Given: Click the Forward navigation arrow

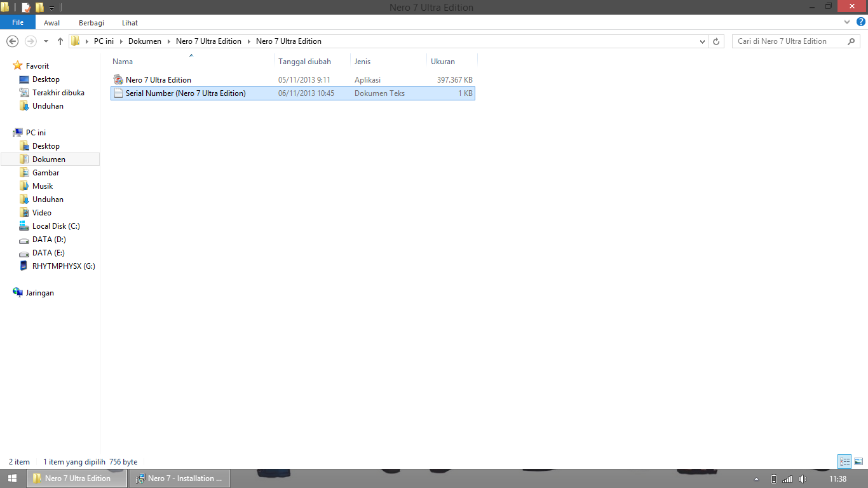Looking at the screenshot, I should pos(31,41).
